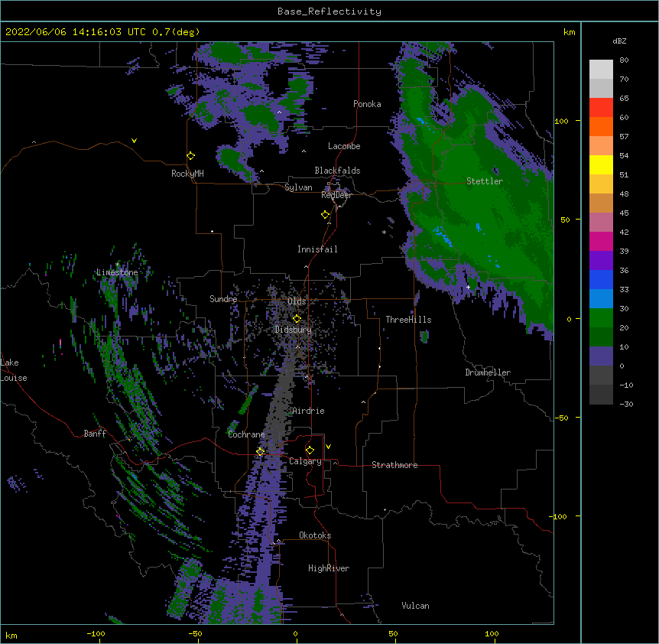Click the Airdrie city label

pyautogui.click(x=308, y=411)
